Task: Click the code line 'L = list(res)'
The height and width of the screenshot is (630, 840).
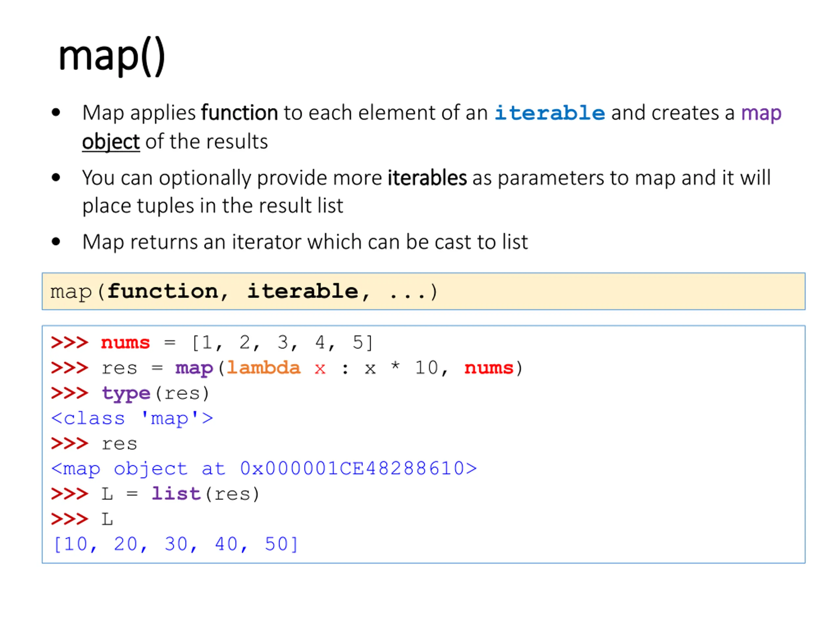Action: 155,494
